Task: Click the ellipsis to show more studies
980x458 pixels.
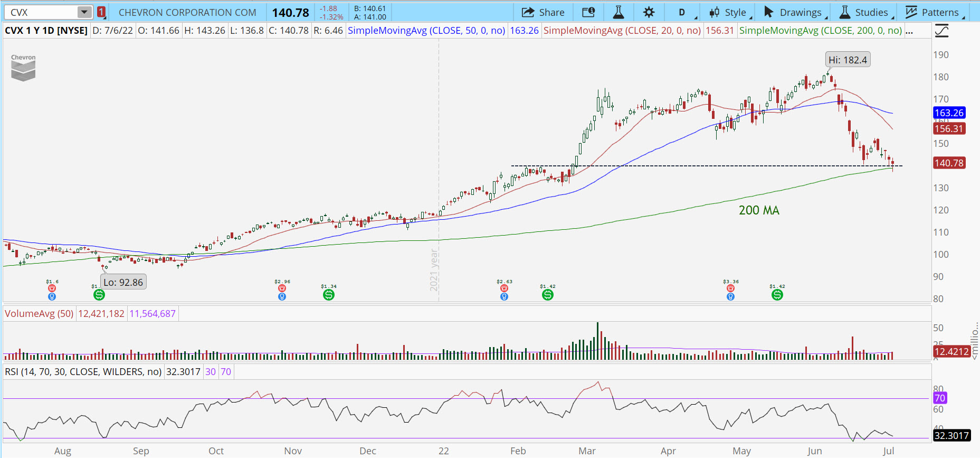Action: coord(909,31)
